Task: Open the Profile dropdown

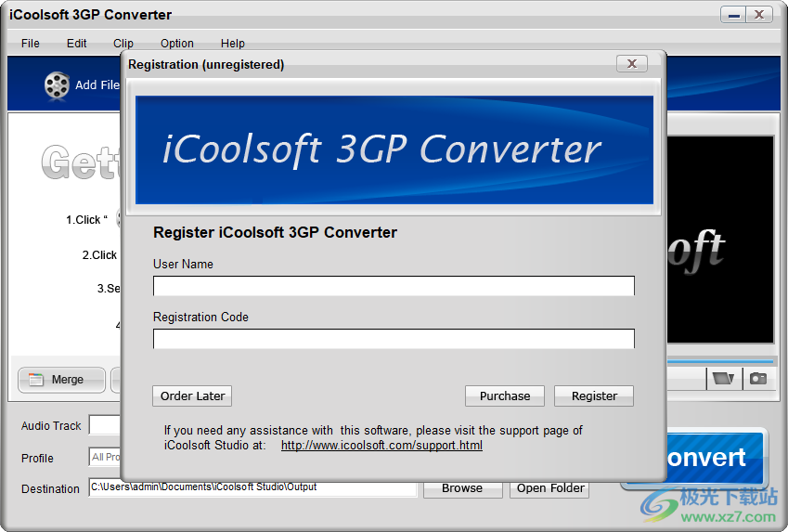Action: 105,457
